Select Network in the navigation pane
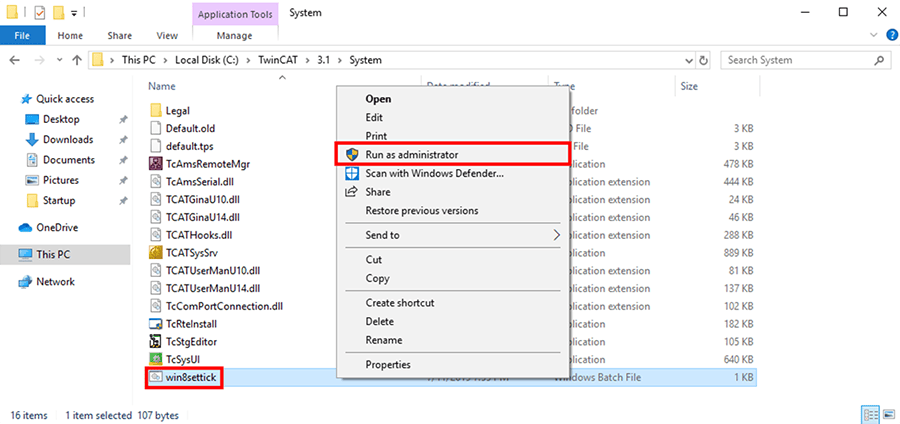Image resolution: width=900 pixels, height=424 pixels. pos(55,282)
